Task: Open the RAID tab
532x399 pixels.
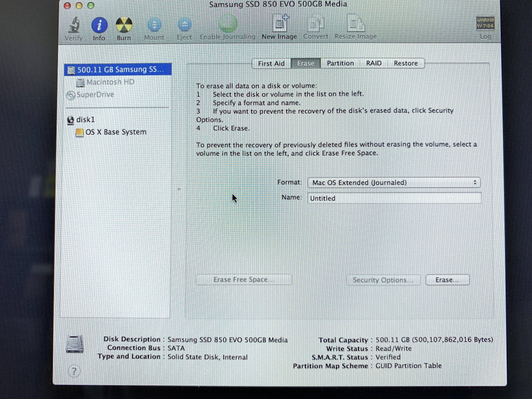Action: coord(373,63)
